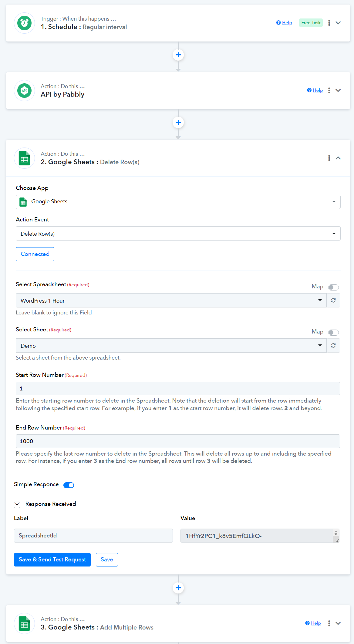This screenshot has height=644, width=354.
Task: Expand the Schedule trigger step
Action: (338, 23)
